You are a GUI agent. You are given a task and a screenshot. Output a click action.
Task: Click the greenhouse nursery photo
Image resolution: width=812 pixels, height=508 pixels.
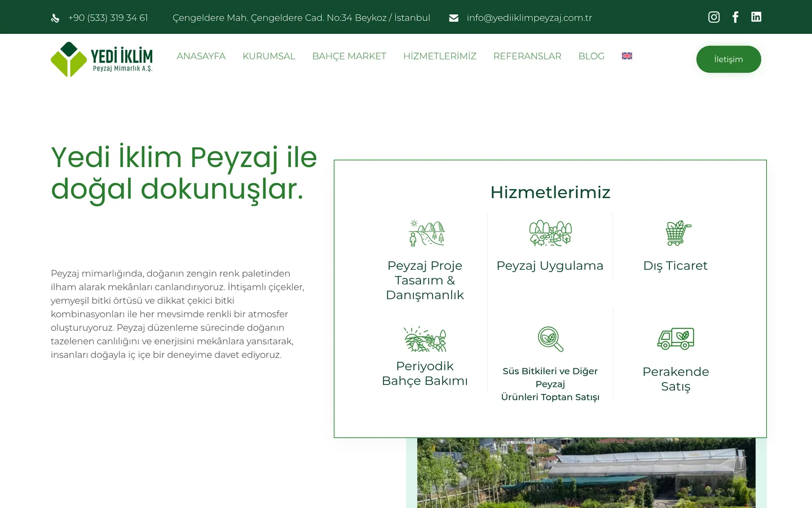(x=586, y=473)
